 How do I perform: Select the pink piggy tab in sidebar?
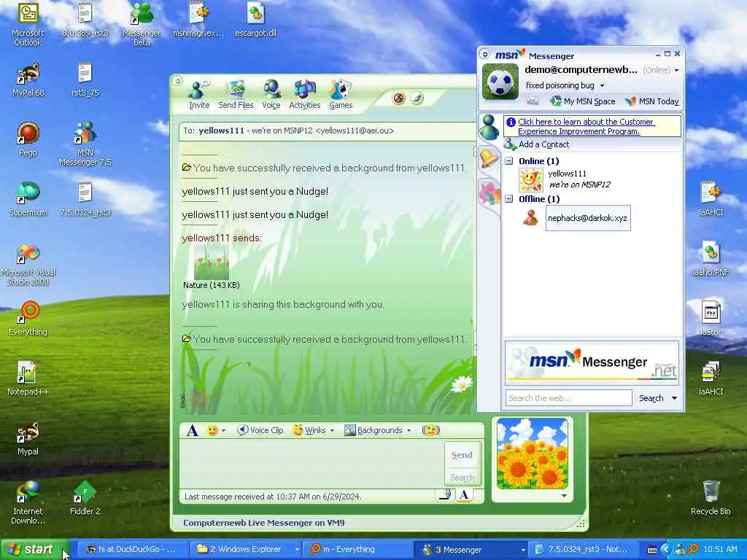(489, 192)
